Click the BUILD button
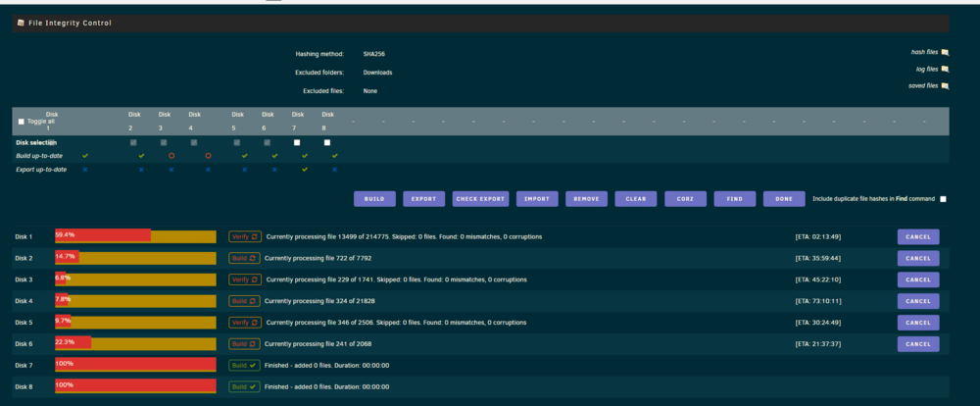This screenshot has width=980, height=406. click(x=374, y=199)
